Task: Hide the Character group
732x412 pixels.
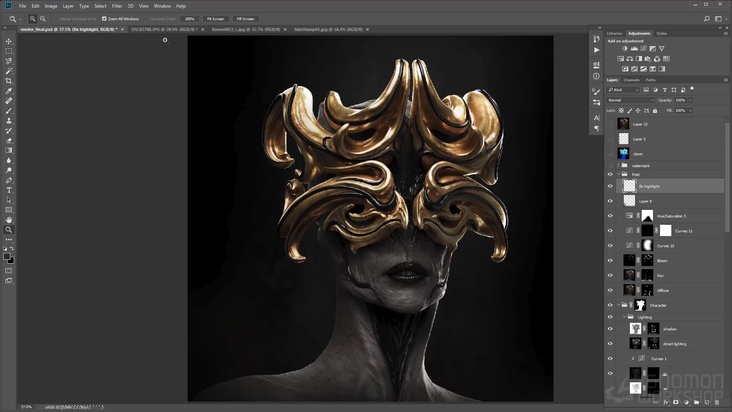Action: pyautogui.click(x=610, y=305)
